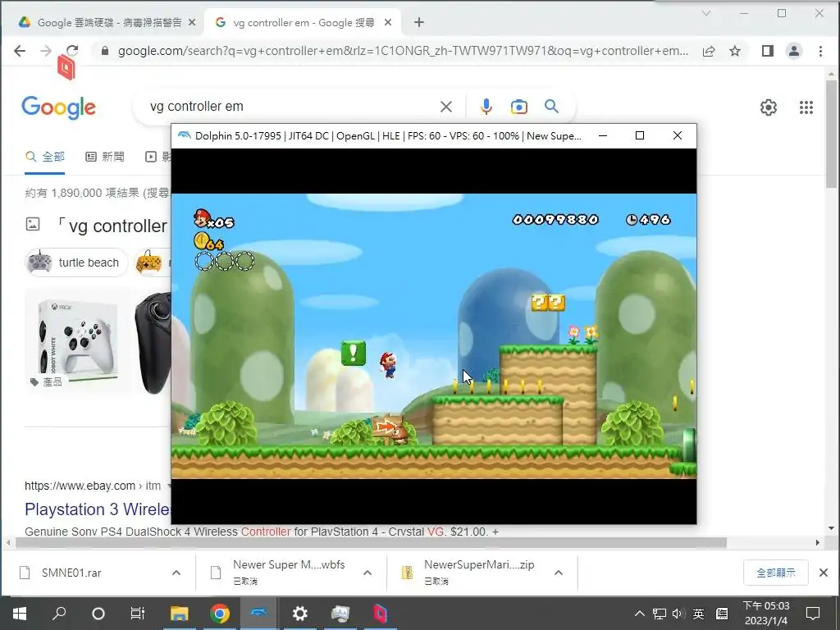Image resolution: width=840 pixels, height=630 pixels.
Task: Open Chrome side panel icon
Action: point(768,51)
